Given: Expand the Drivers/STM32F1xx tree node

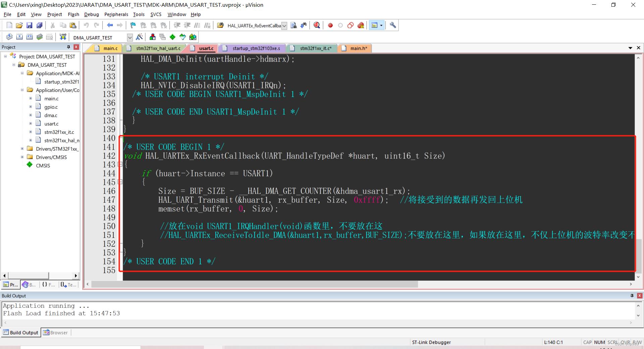Looking at the screenshot, I should [22, 149].
